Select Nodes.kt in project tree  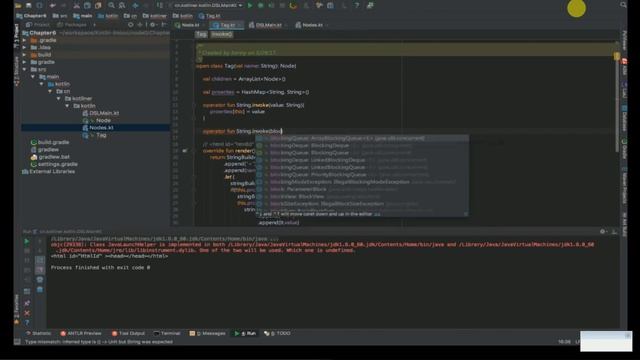(98, 128)
